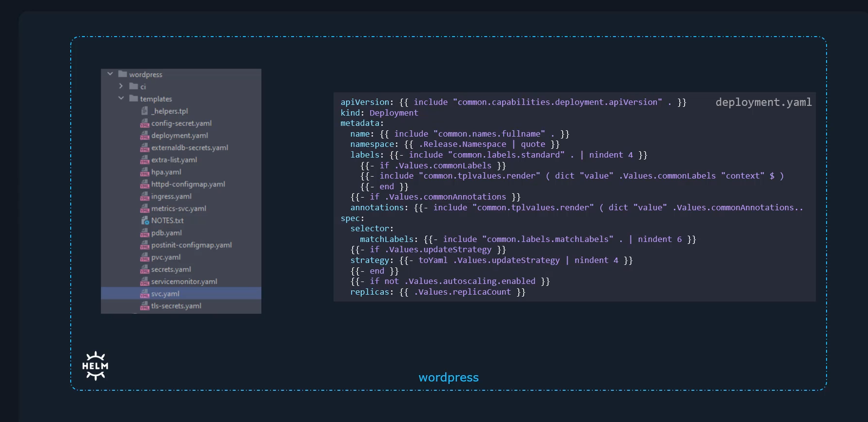Screen dimensions: 868x422
Task: Click the blue wordpress chart label
Action: 449,377
